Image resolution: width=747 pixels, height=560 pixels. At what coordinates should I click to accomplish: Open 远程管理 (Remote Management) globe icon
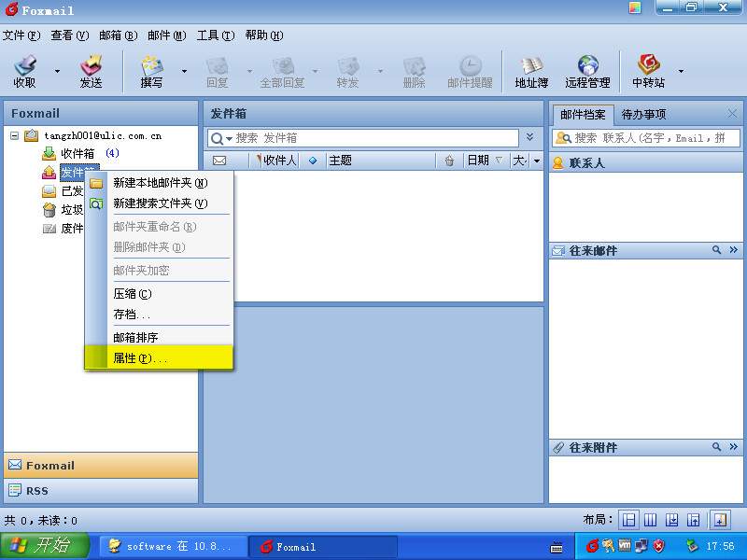(587, 71)
